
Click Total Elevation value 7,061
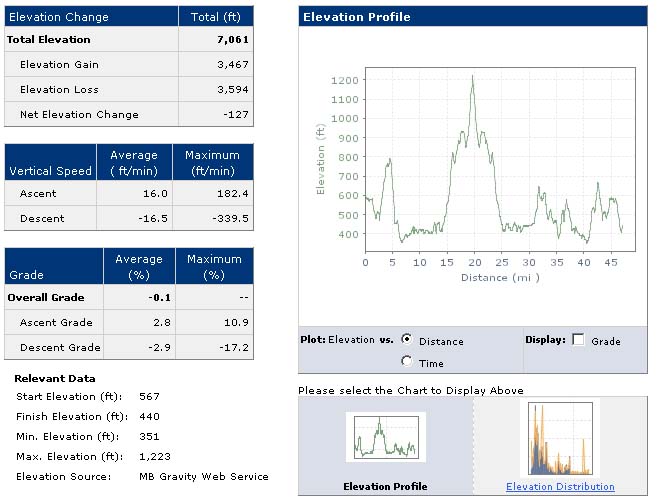(233, 40)
